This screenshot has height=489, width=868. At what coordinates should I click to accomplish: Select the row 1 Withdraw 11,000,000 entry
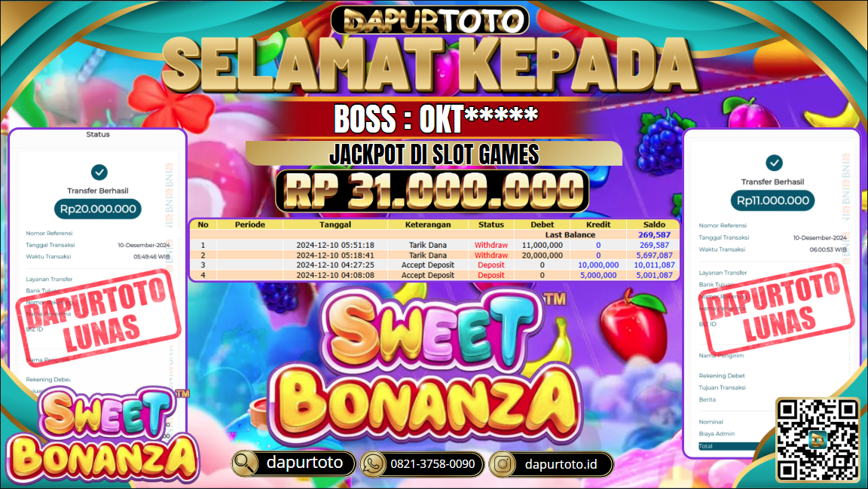pyautogui.click(x=435, y=245)
